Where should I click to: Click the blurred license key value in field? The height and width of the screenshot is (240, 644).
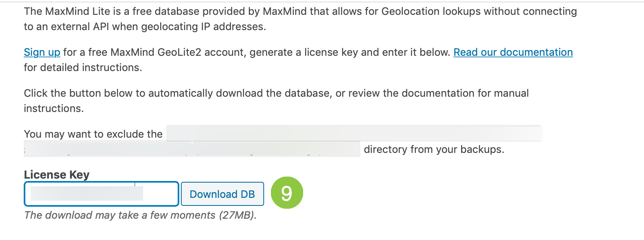pyautogui.click(x=87, y=193)
